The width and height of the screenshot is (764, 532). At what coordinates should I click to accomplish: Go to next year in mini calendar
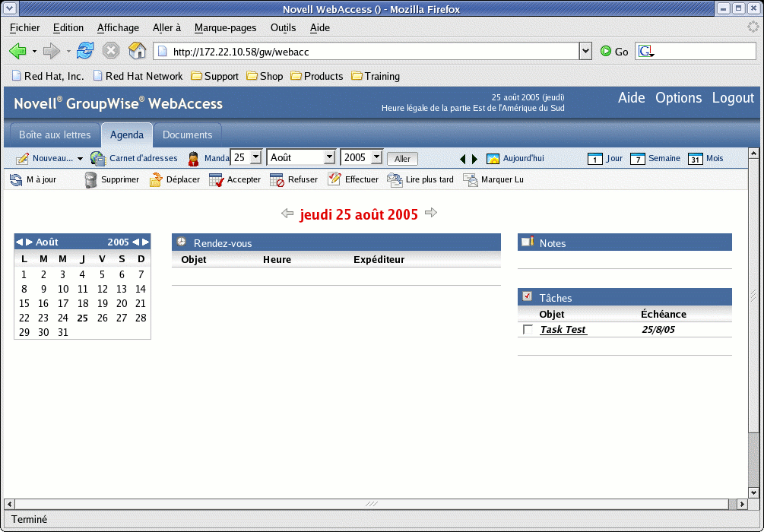pos(145,242)
